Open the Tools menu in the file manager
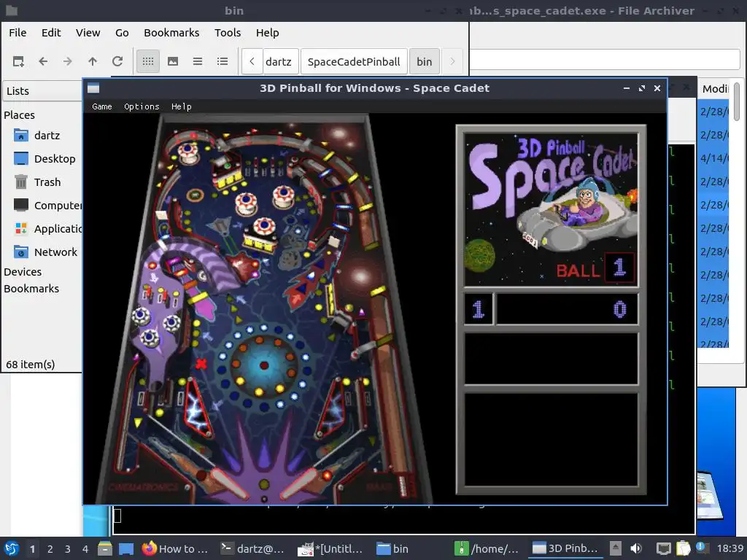 (x=228, y=33)
